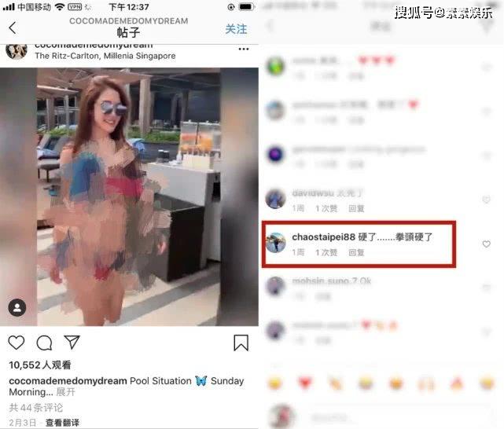View all 44 comments link

click(x=36, y=408)
